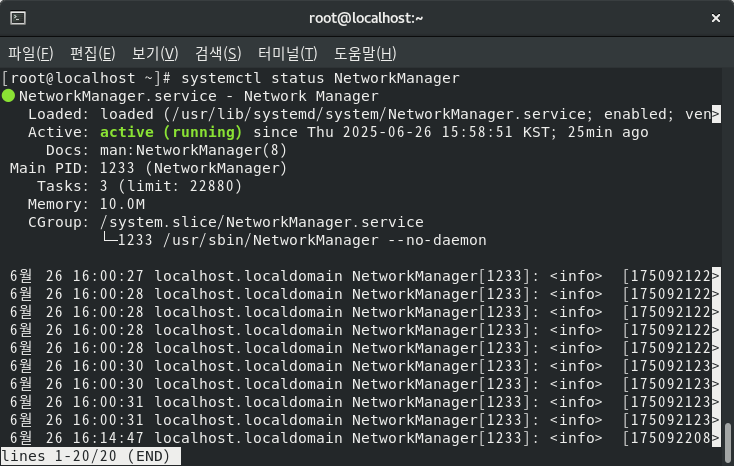Open the 편집(E) menu
The height and width of the screenshot is (466, 734).
93,53
